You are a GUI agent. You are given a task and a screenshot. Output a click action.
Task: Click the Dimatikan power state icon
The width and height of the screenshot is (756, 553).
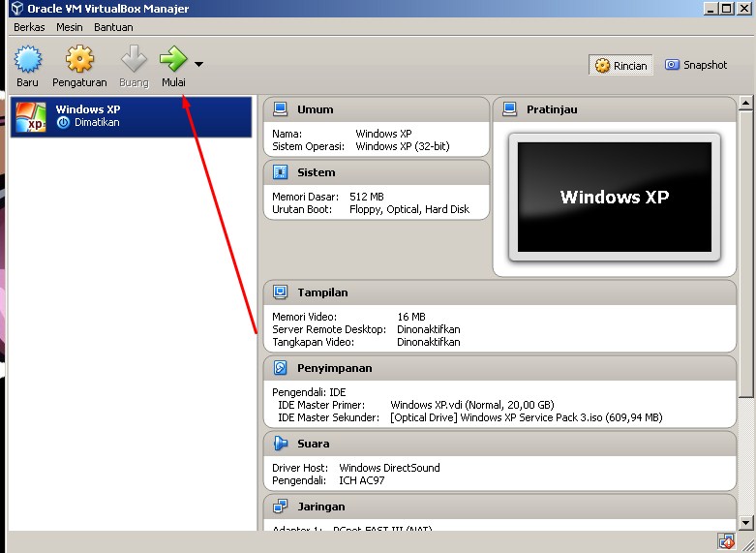63,123
